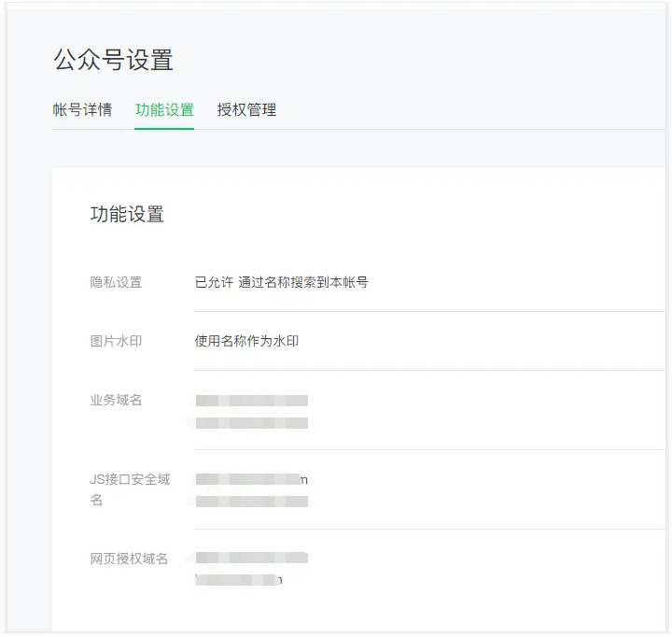
Task: Open the 授权管理 tab
Action: coord(246,110)
